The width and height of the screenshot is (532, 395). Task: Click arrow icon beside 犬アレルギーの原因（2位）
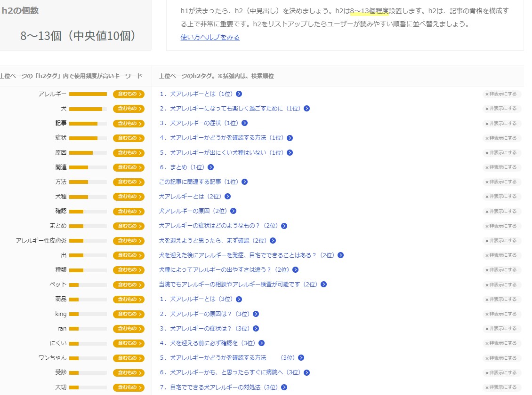tap(234, 211)
